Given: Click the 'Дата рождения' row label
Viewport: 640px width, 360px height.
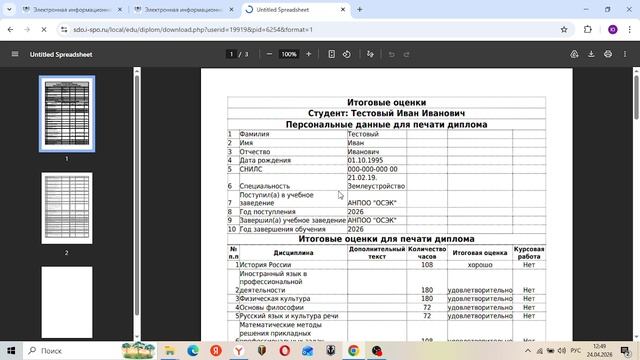Looking at the screenshot, I should (265, 160).
